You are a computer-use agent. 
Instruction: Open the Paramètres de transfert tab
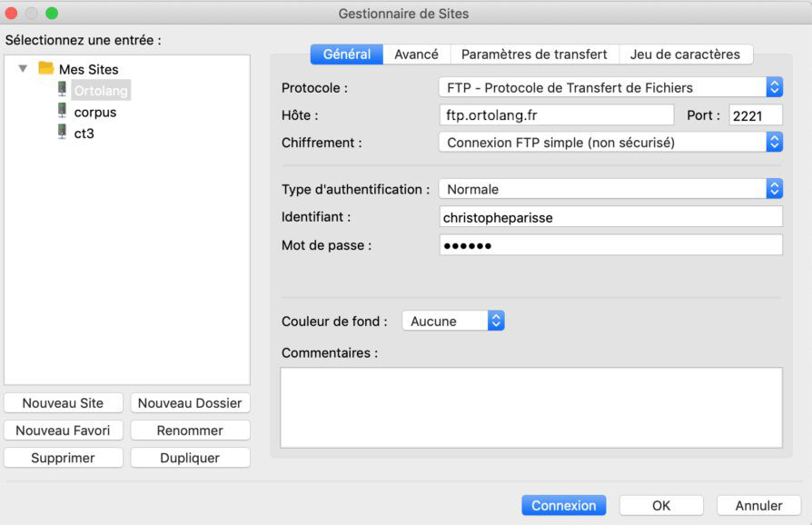pyautogui.click(x=534, y=54)
